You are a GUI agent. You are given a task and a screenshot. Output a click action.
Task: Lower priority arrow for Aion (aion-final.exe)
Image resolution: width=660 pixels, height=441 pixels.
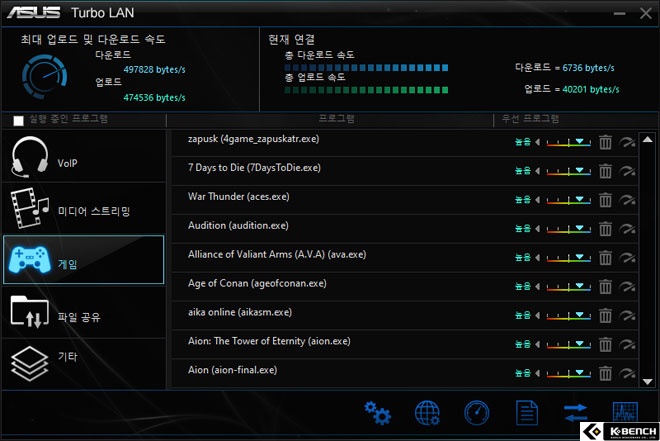pyautogui.click(x=538, y=373)
